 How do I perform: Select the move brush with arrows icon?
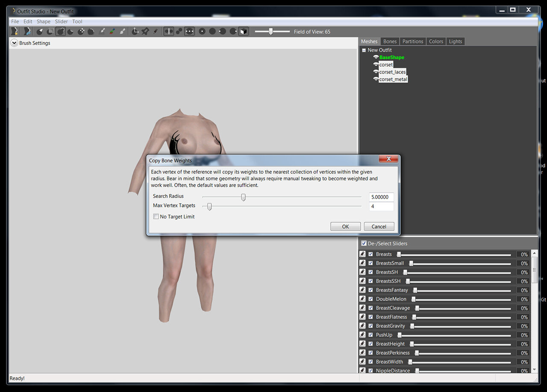81,31
